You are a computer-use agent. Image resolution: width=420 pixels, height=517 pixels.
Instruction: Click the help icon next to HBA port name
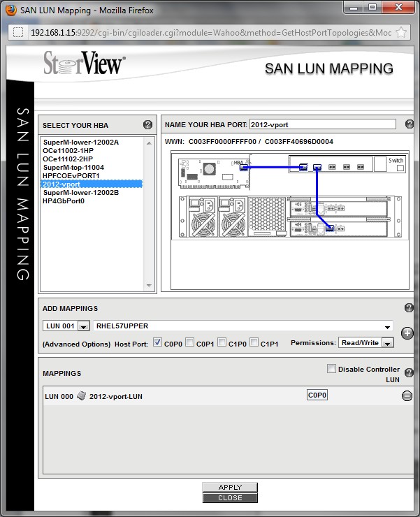tap(410, 124)
